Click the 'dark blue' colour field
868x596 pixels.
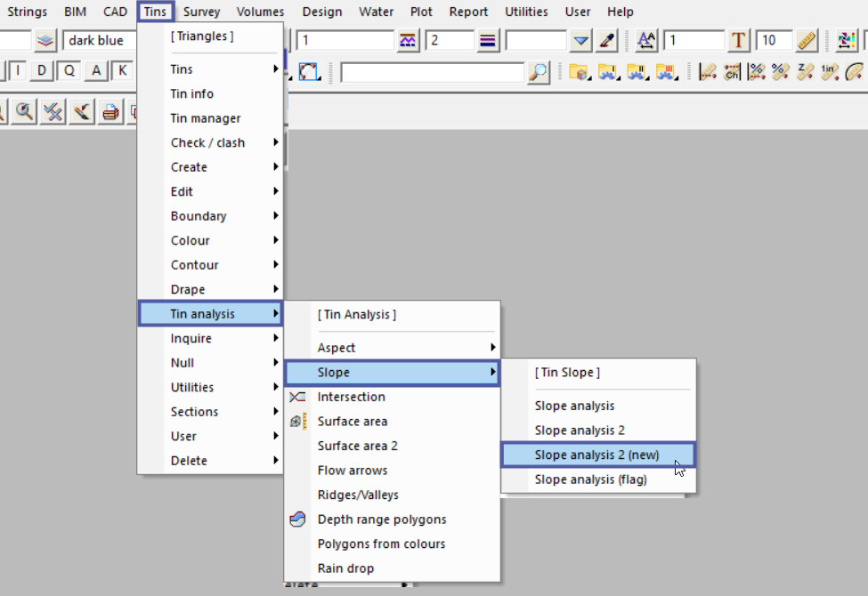[100, 41]
